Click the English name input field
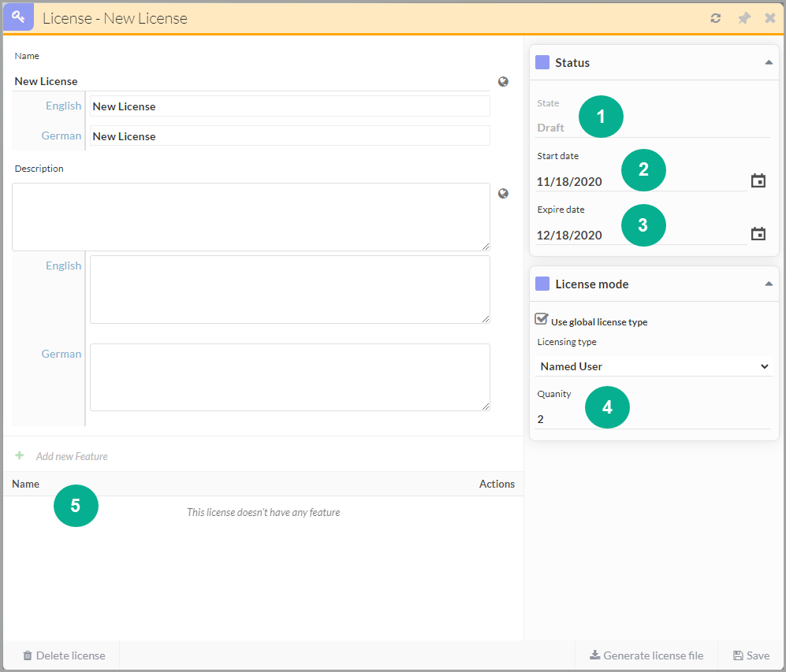The width and height of the screenshot is (786, 672). click(289, 106)
